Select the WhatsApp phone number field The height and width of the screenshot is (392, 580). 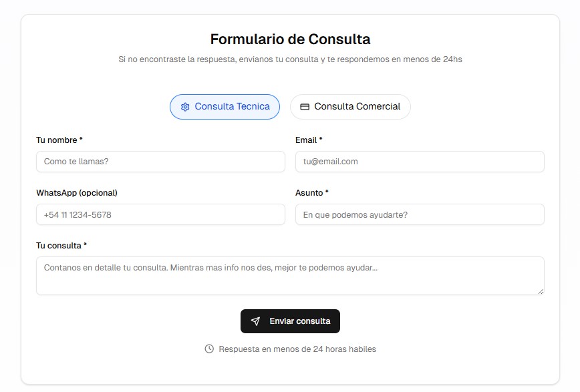160,214
